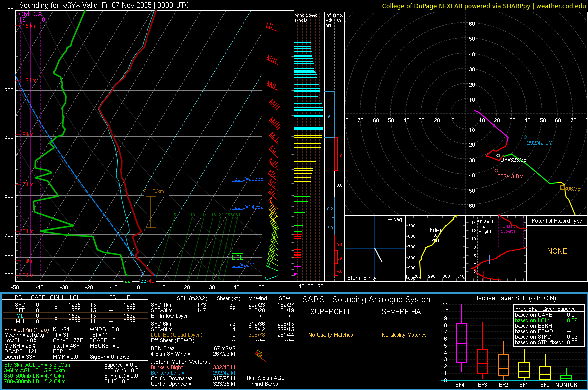Click the TEI = 11 value

(x=99, y=335)
